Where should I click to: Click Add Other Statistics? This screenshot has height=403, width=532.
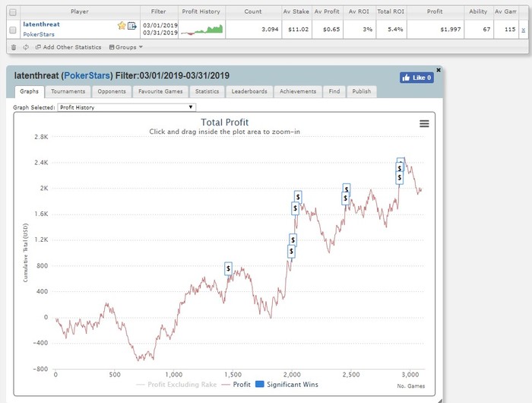(68, 47)
